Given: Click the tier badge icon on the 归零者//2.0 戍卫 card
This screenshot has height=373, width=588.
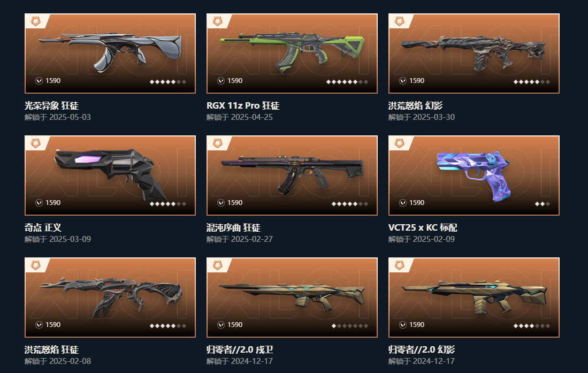Looking at the screenshot, I should (x=218, y=265).
